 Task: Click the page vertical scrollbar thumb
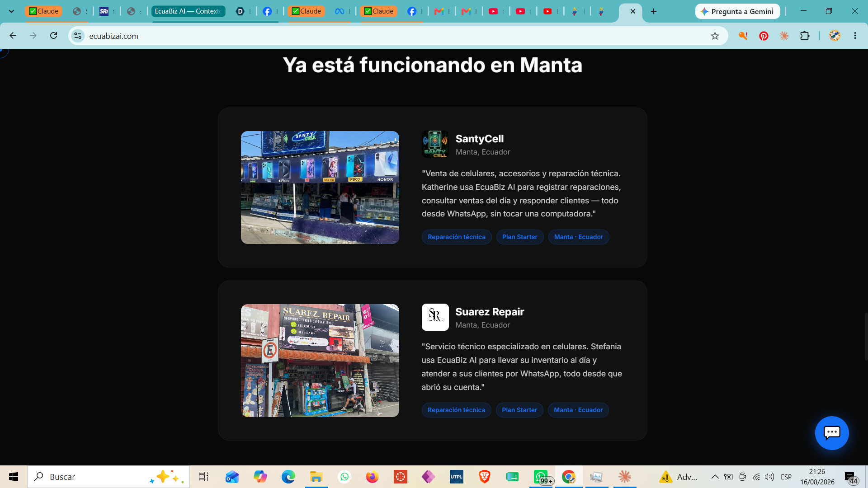[866, 336]
